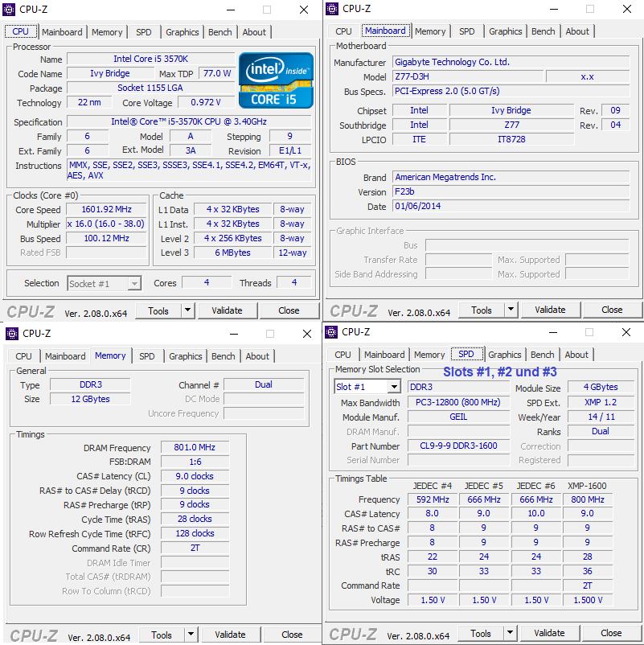Click the Gigabyte Technology Co. Ltd. manufacturer field
Screen dimensions: 644x645
pyautogui.click(x=511, y=62)
